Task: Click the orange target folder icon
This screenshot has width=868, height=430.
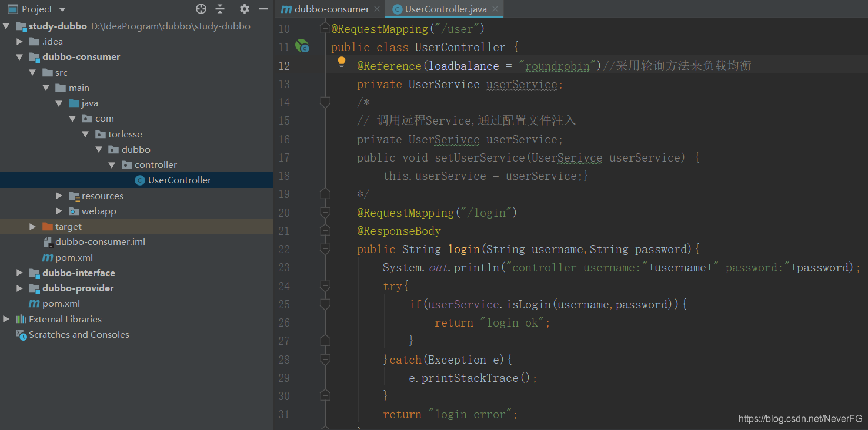Action: [48, 227]
